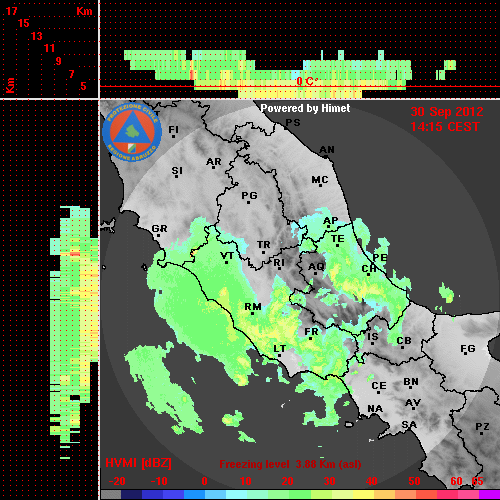Select the NA city label

(x=375, y=409)
